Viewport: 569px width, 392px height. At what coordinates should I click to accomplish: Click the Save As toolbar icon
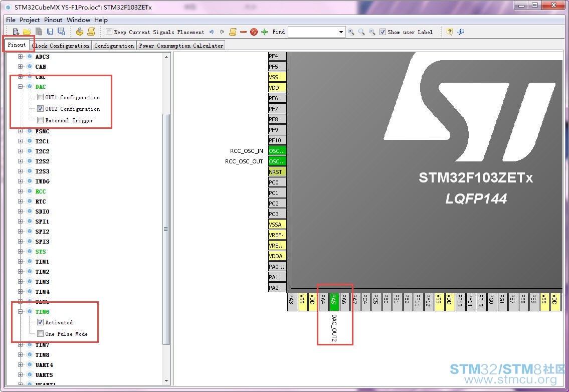click(x=61, y=32)
